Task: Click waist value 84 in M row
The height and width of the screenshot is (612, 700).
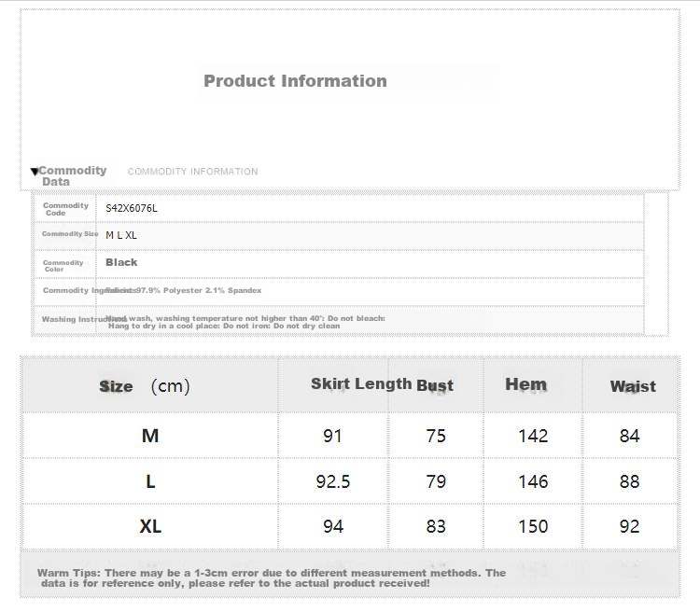Action: point(629,436)
